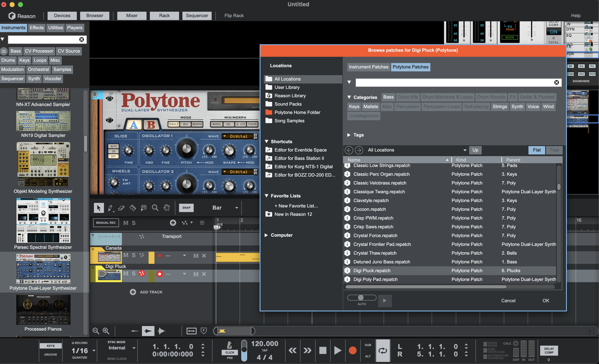
Task: Toggle the loop button in transport
Action: (x=383, y=350)
